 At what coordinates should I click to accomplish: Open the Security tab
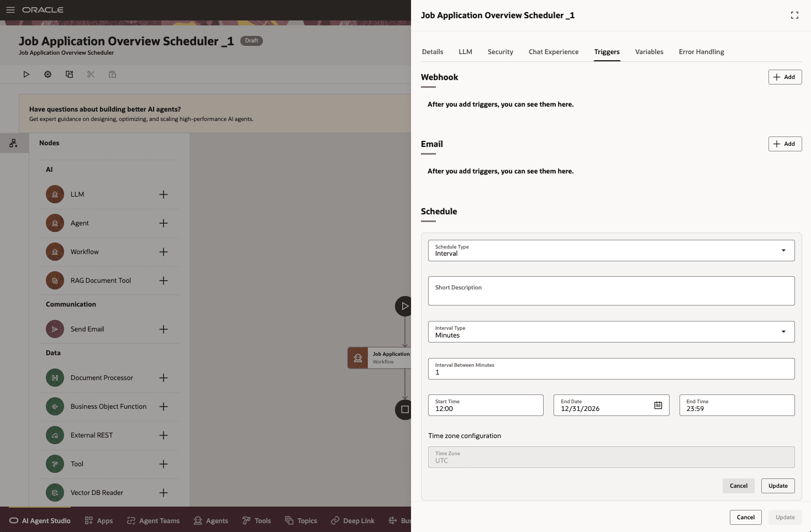[500, 51]
